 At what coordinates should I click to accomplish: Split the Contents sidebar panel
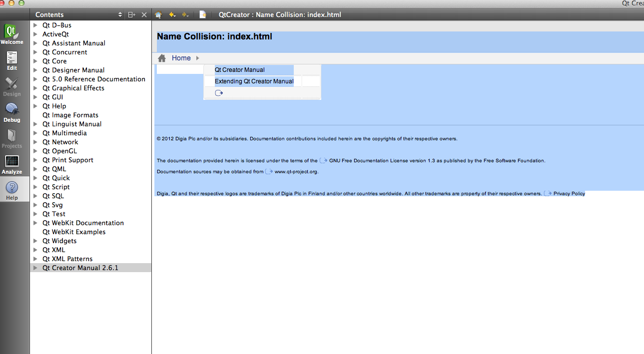tap(131, 15)
